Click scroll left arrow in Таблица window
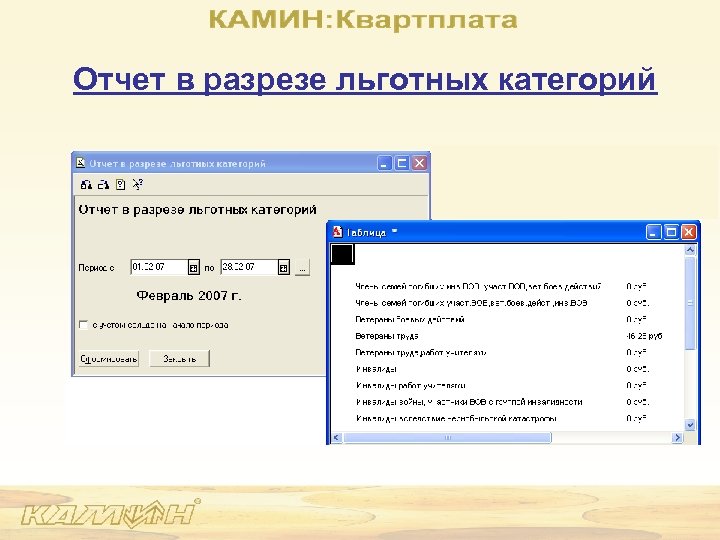The width and height of the screenshot is (720, 540). [337, 438]
